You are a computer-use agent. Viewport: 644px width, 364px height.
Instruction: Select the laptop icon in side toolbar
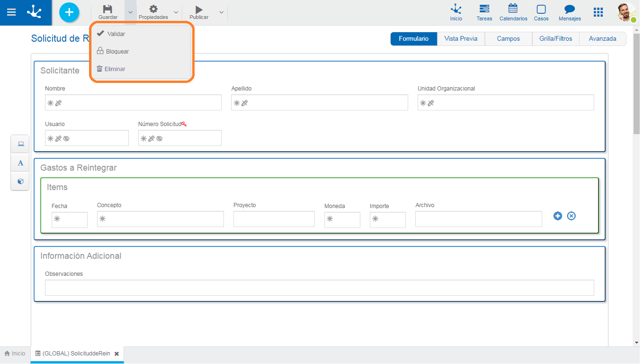[20, 144]
